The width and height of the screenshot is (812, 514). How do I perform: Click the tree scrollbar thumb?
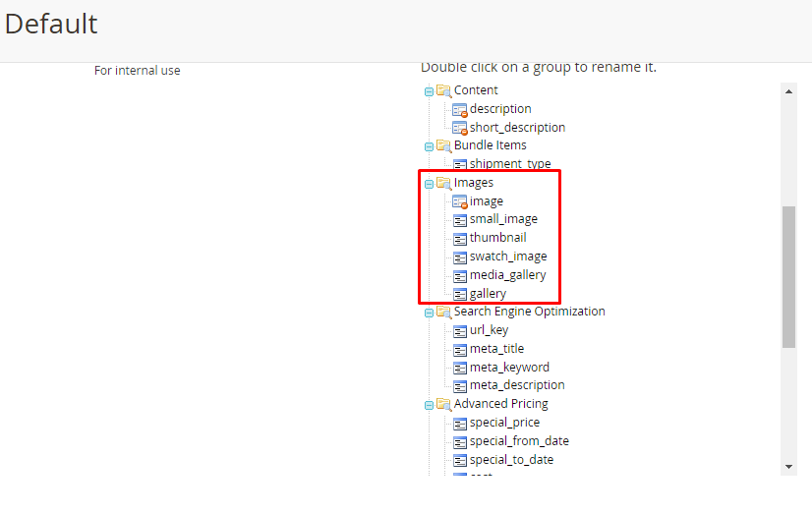click(788, 277)
